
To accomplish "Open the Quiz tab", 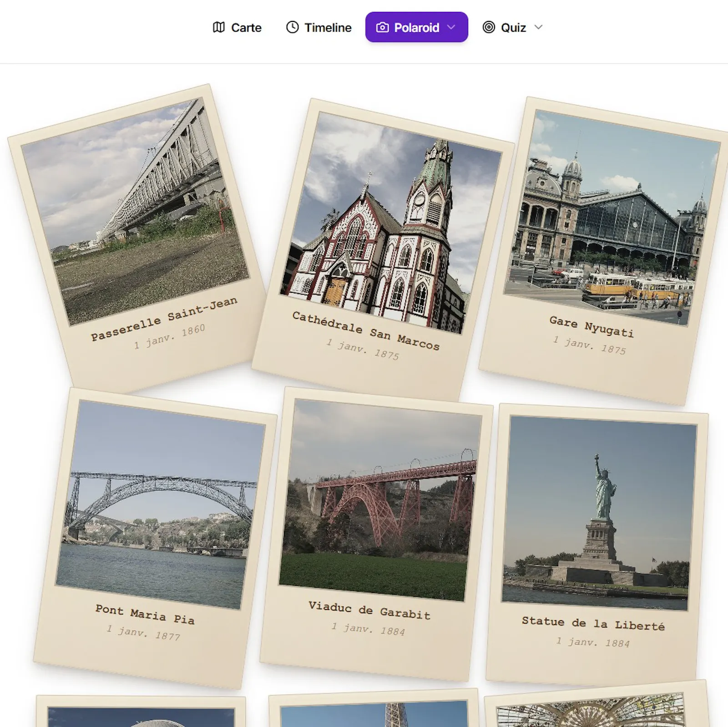I will point(513,27).
